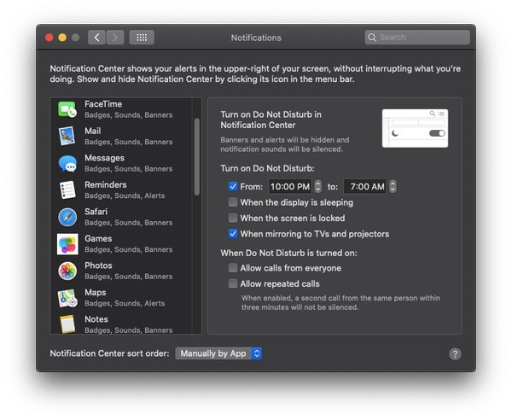
Task: Select the FaceTime app icon
Action: click(68, 109)
